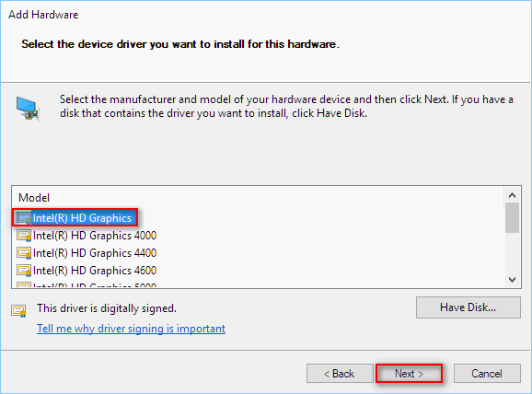Click icon beside Intel(R) HD Graphics 4400

point(24,253)
